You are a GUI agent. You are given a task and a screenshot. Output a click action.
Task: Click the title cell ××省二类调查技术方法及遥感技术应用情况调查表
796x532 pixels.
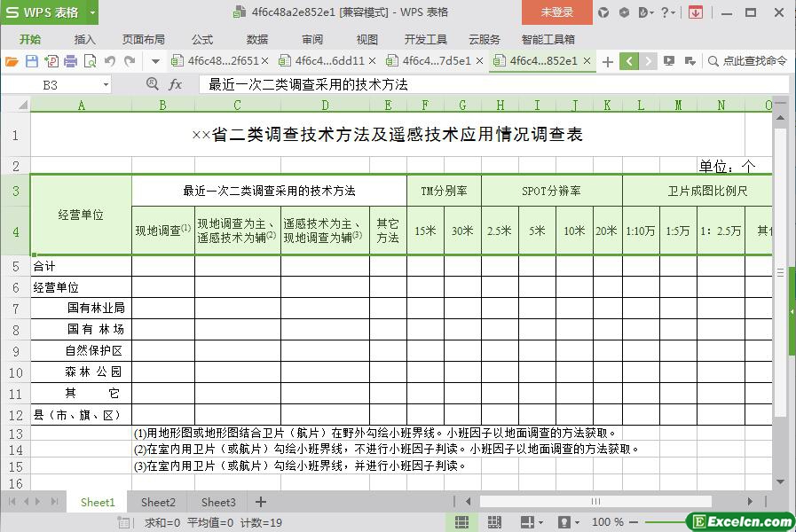pyautogui.click(x=388, y=135)
